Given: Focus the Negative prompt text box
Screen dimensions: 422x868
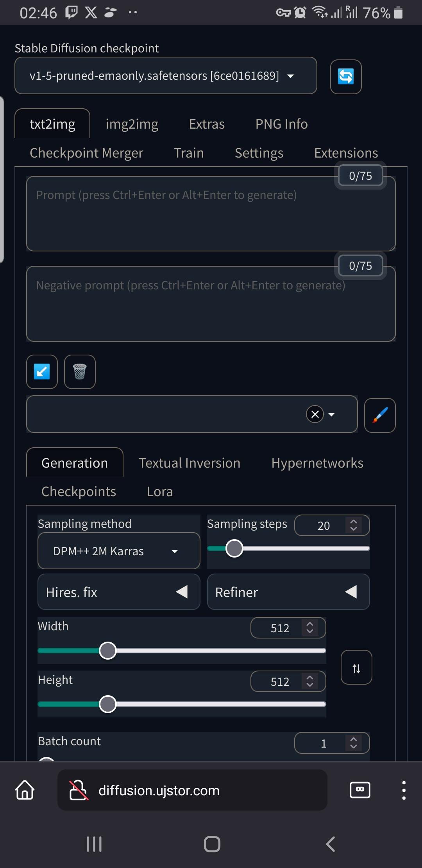Looking at the screenshot, I should (211, 304).
